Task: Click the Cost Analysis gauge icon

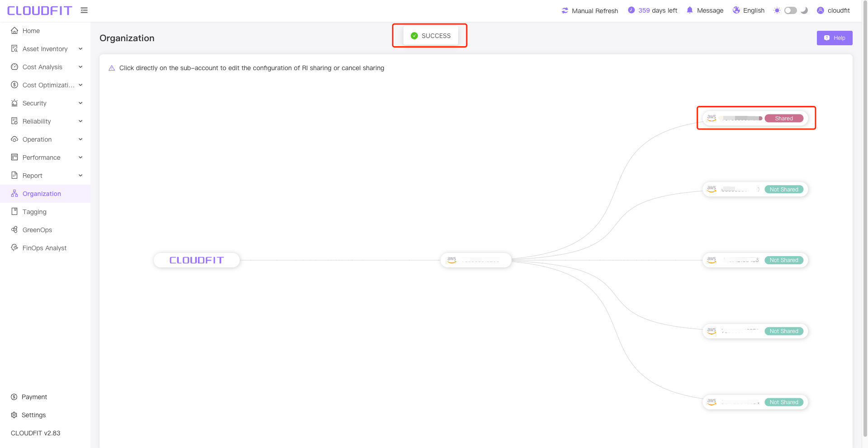Action: [x=14, y=67]
